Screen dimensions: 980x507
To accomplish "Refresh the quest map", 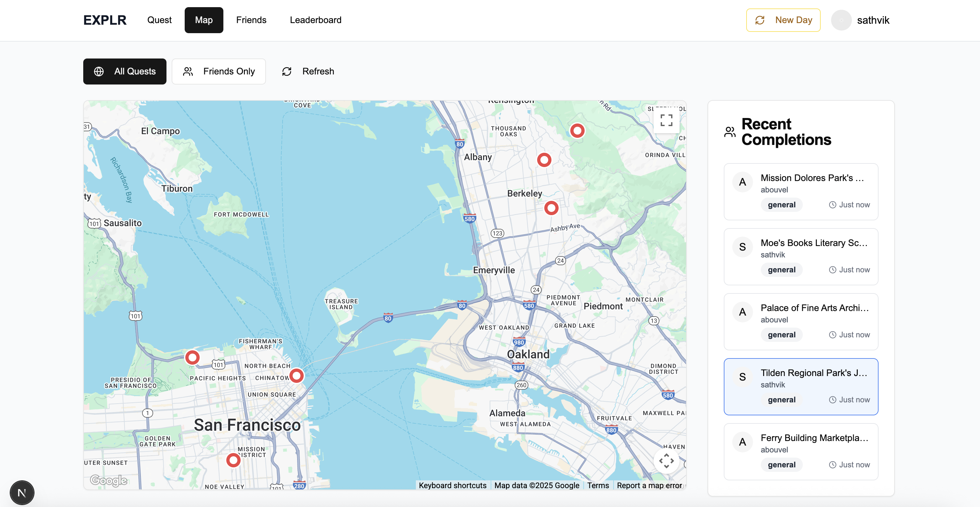I will click(x=308, y=71).
